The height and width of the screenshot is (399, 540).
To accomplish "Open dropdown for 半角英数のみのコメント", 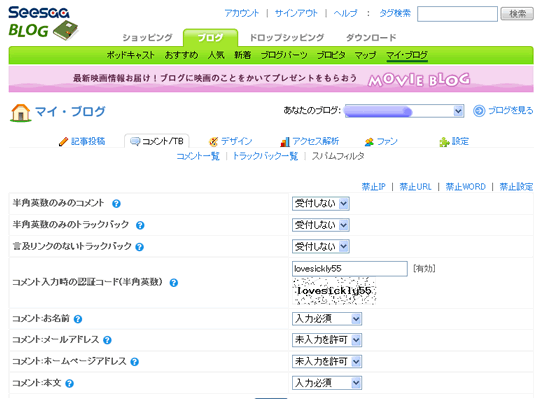I will point(321,203).
